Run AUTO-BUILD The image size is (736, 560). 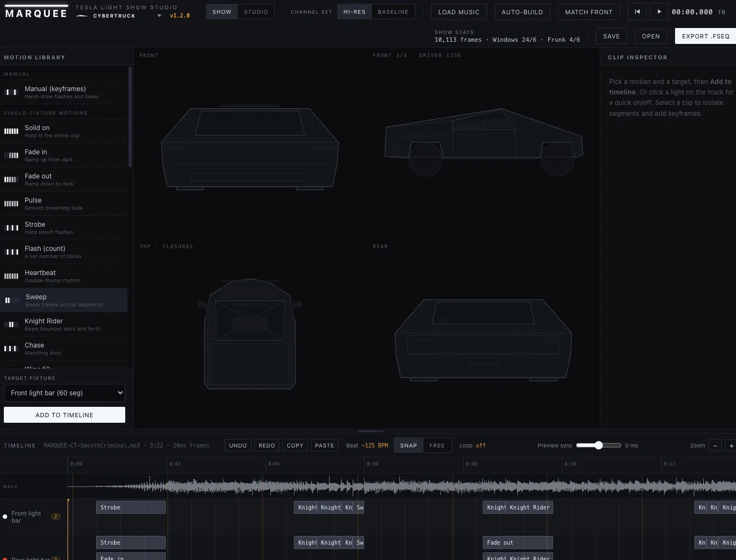tap(522, 12)
